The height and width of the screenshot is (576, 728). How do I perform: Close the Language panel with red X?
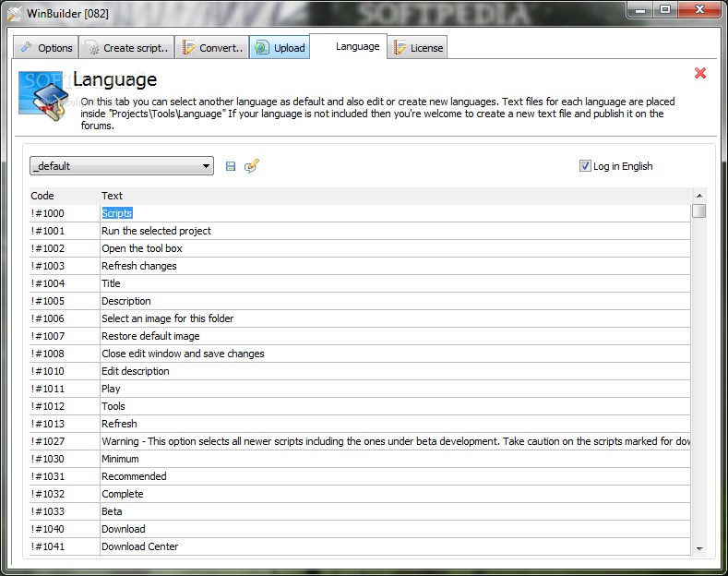pos(700,73)
